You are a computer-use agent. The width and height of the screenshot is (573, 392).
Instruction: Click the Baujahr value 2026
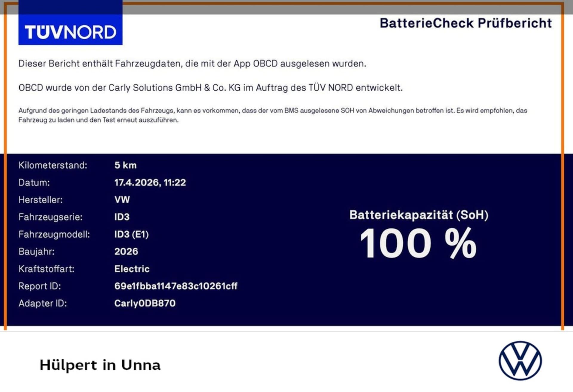126,251
